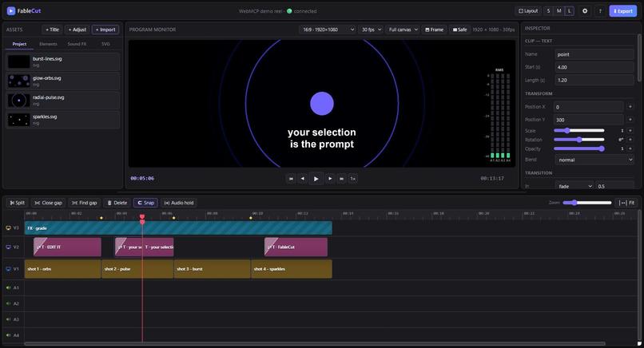Select the T - FableCut title clip
The image size is (644, 348).
click(296, 247)
